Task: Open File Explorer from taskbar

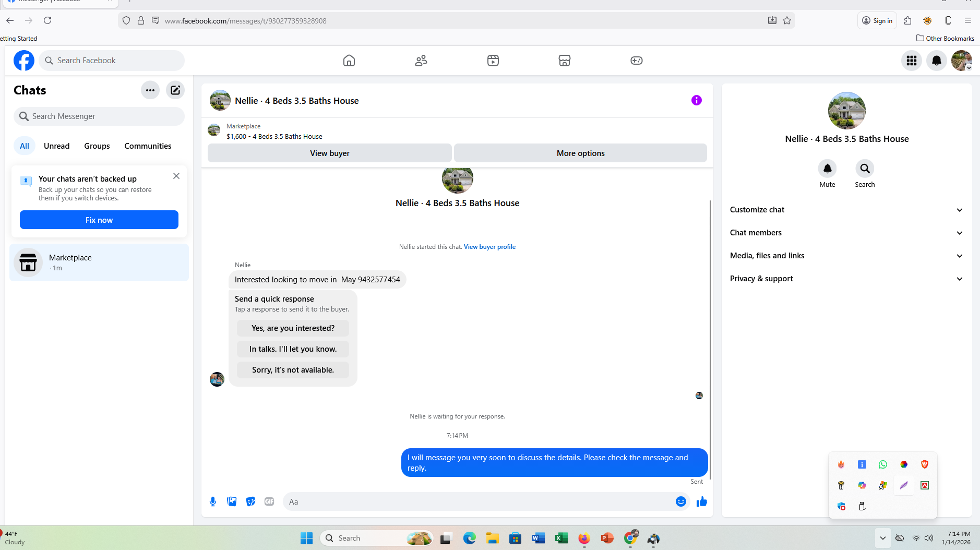Action: (x=493, y=538)
